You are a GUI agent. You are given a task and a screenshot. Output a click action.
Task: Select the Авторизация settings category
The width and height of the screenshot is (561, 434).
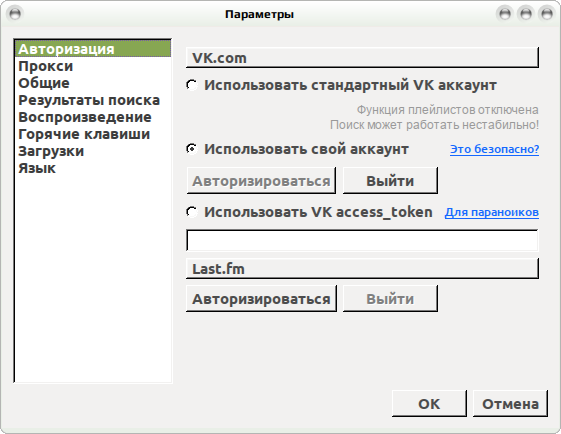(93, 49)
